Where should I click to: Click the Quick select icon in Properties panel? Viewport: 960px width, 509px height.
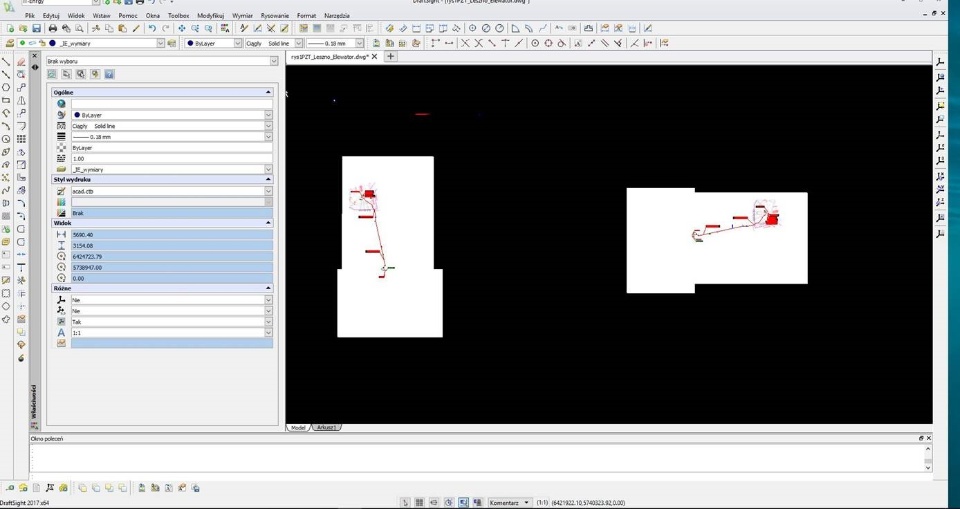pos(95,74)
